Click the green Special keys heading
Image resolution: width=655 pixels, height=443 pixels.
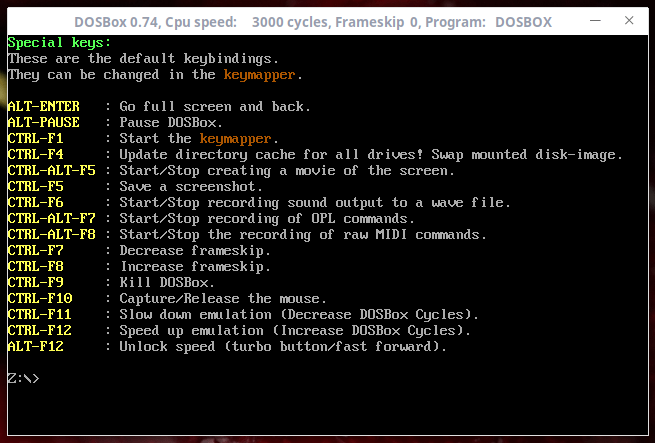59,43
